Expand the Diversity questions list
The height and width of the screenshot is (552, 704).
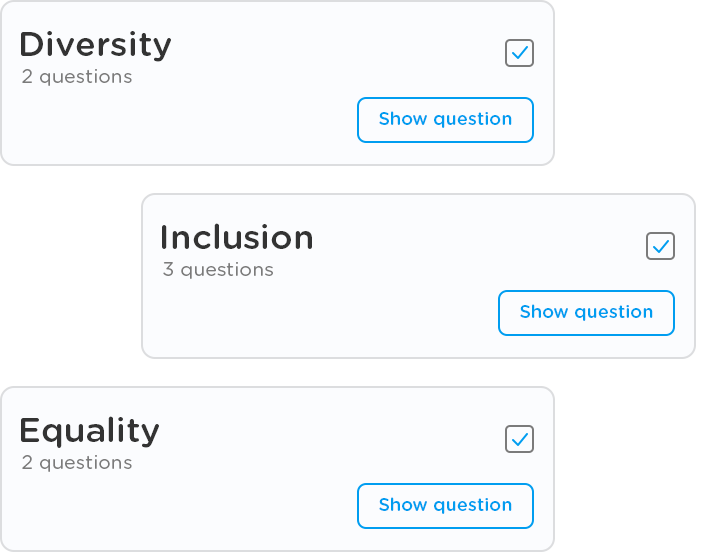(445, 120)
